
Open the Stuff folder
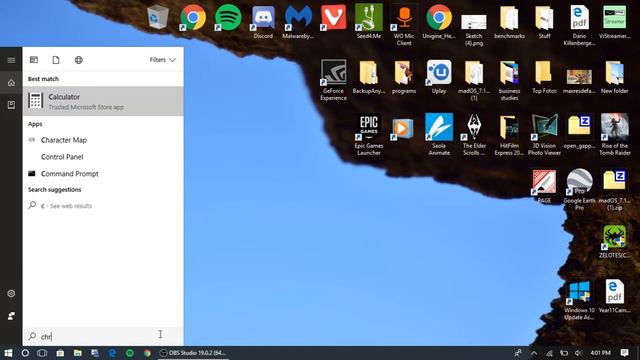[544, 22]
